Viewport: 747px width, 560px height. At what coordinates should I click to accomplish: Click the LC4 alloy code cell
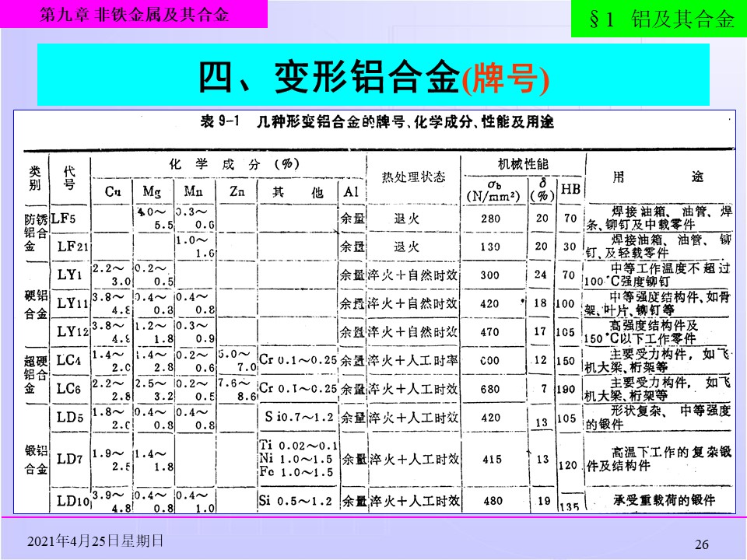pos(68,360)
